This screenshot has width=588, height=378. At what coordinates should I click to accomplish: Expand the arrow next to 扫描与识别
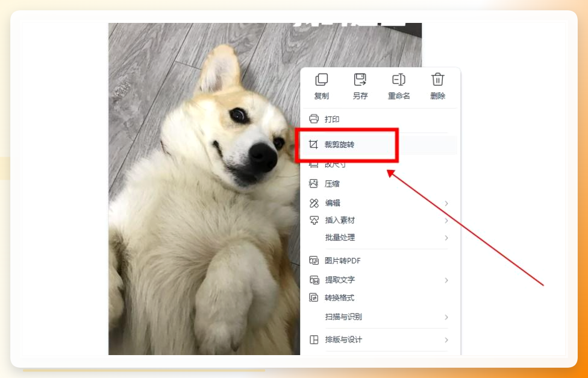tap(446, 317)
